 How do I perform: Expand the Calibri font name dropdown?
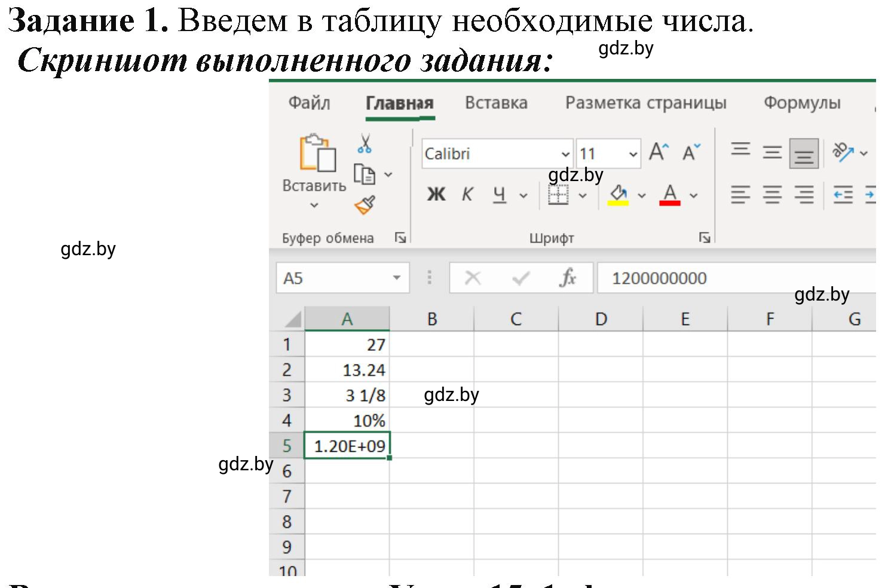click(x=565, y=154)
